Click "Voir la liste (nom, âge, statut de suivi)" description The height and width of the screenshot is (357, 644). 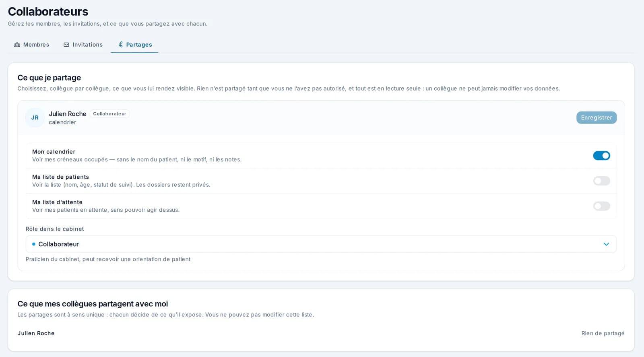pyautogui.click(x=121, y=185)
